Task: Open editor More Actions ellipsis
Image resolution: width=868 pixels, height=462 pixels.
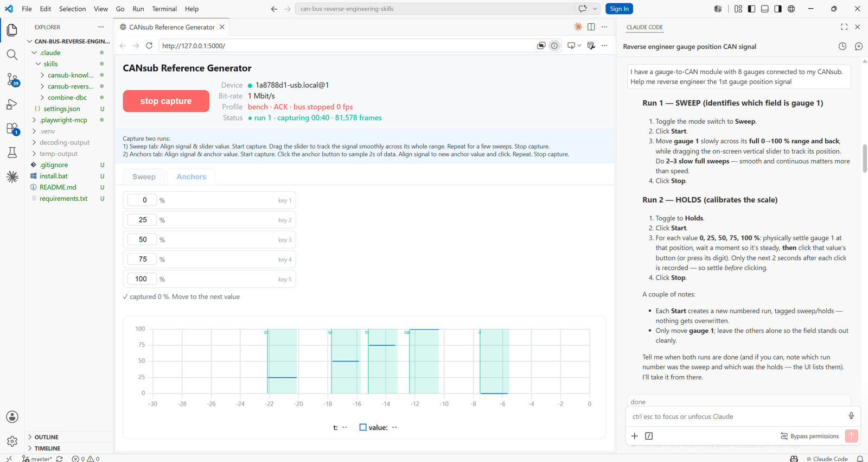Action: (x=604, y=27)
